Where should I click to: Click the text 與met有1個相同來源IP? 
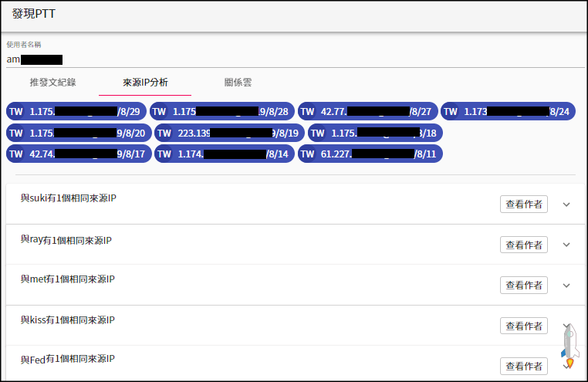[67, 279]
